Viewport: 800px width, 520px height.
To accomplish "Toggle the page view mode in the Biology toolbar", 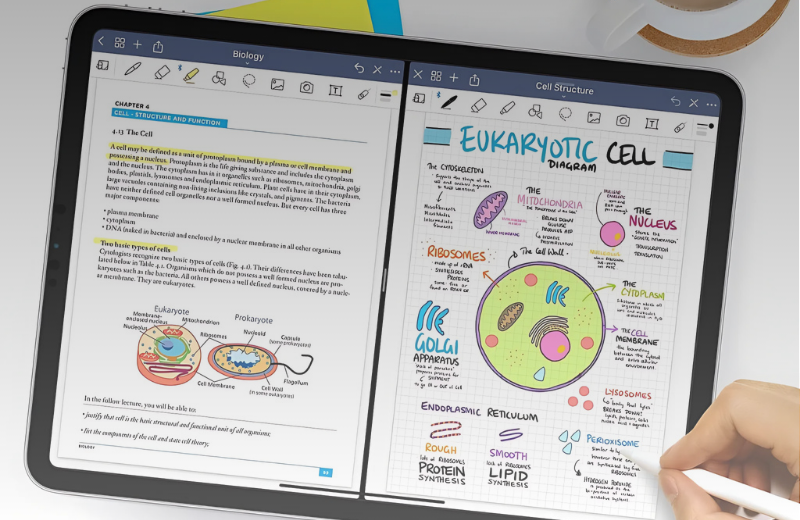I will [101, 66].
